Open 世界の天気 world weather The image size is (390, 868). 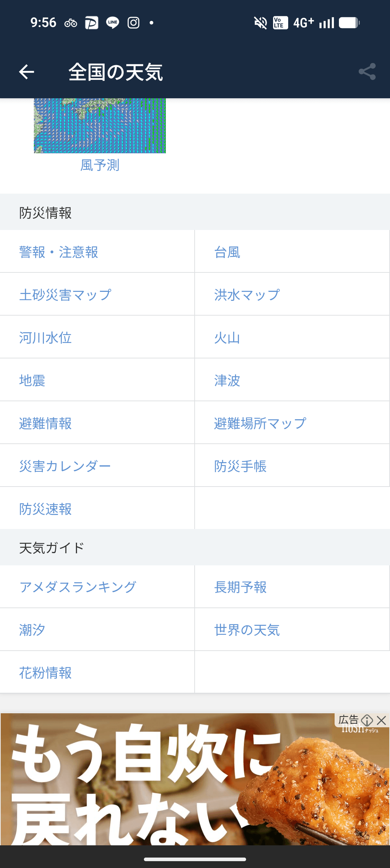(x=247, y=630)
